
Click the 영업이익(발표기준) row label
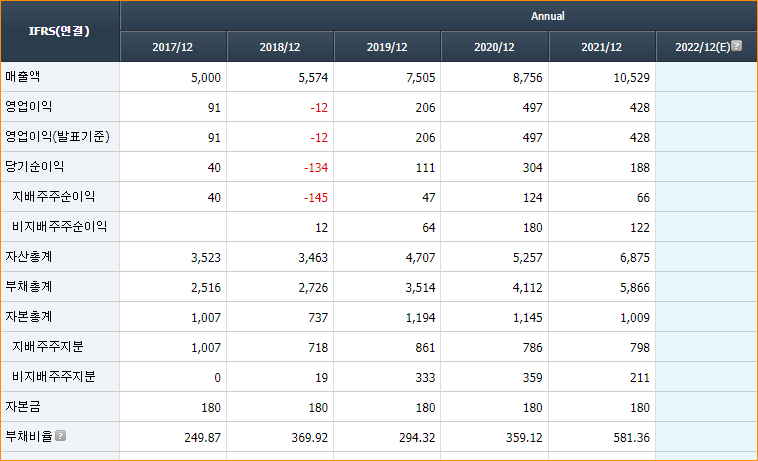(x=58, y=137)
